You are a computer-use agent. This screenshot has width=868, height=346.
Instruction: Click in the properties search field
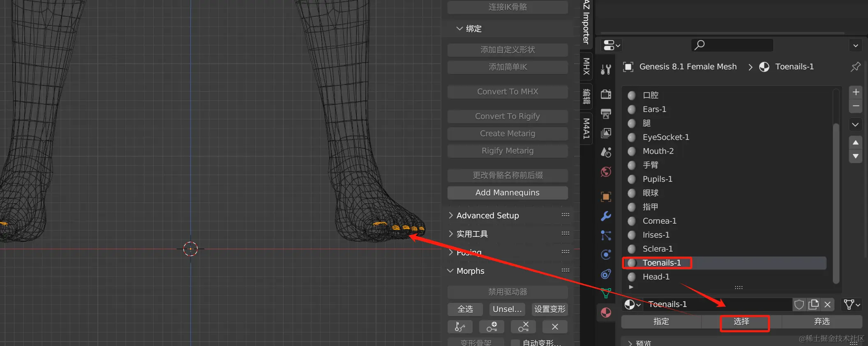coord(732,45)
